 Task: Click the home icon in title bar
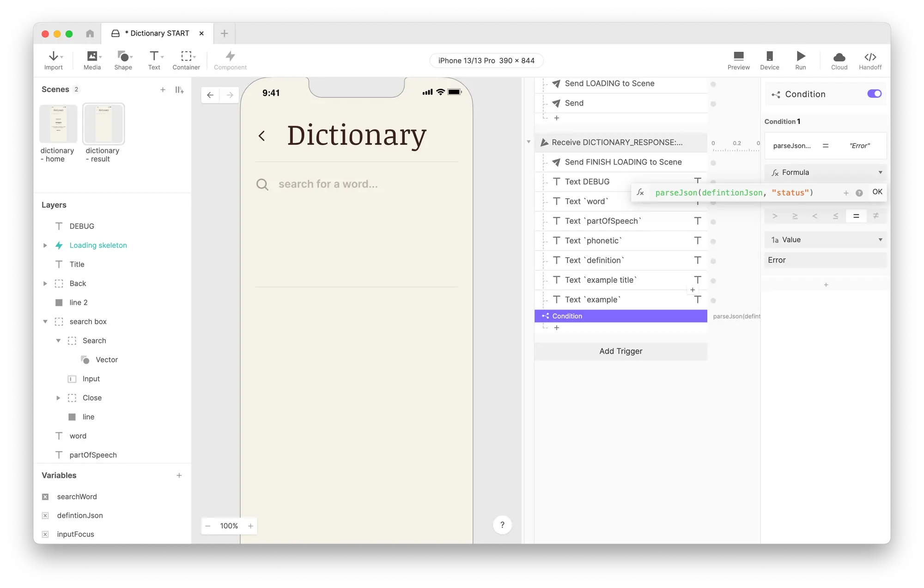point(90,33)
